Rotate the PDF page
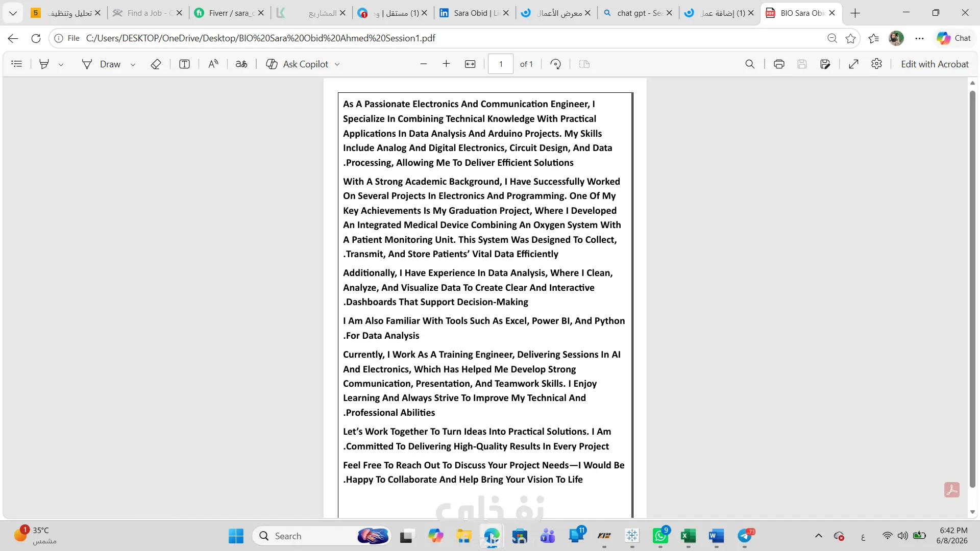 tap(556, 64)
